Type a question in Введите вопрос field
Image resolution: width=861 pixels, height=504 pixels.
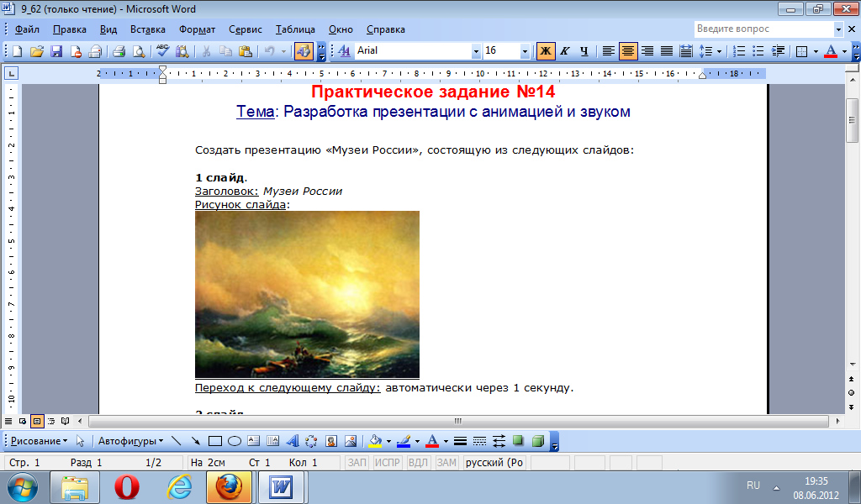point(763,29)
